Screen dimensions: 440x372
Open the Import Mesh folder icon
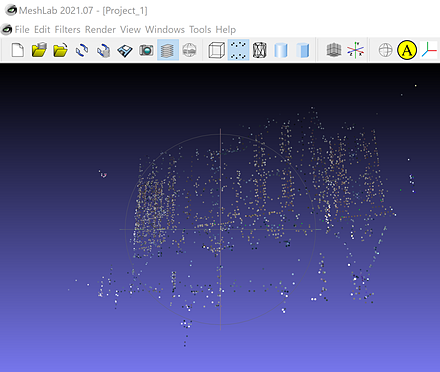[39, 50]
